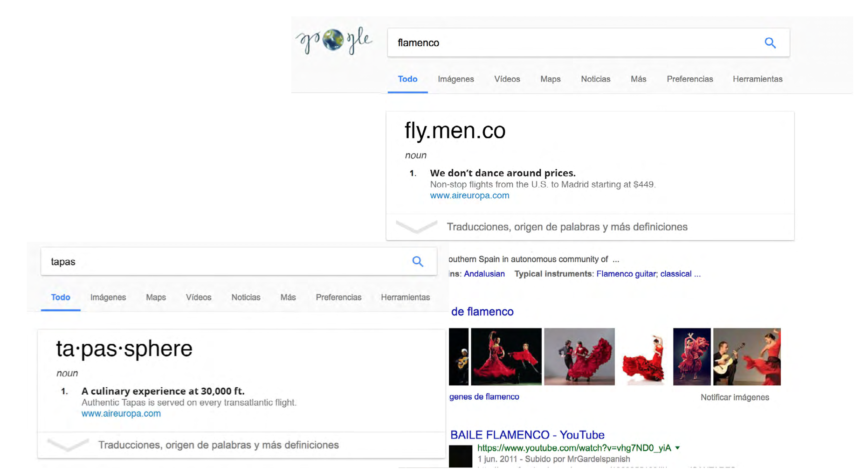Open Preferencias in flamenco search

(x=690, y=79)
